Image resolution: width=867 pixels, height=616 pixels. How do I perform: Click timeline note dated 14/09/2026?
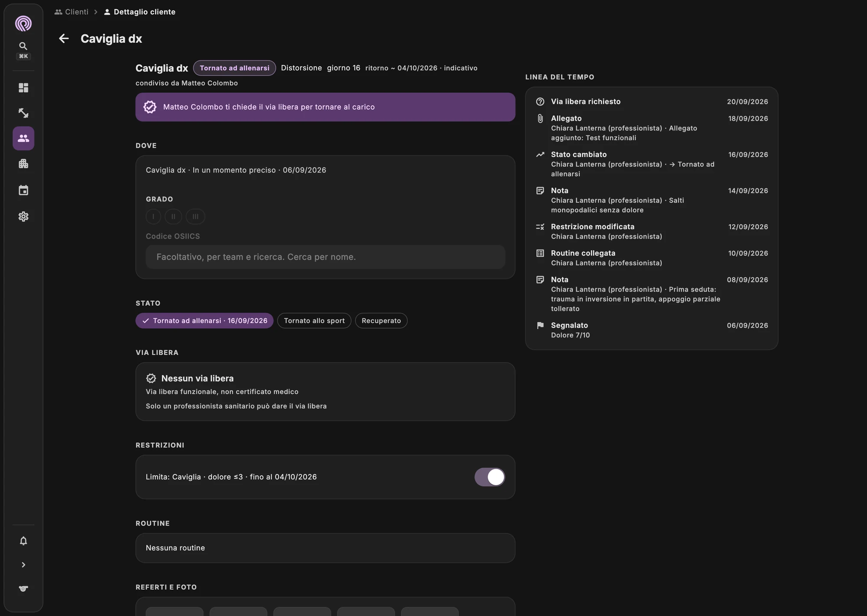point(652,200)
